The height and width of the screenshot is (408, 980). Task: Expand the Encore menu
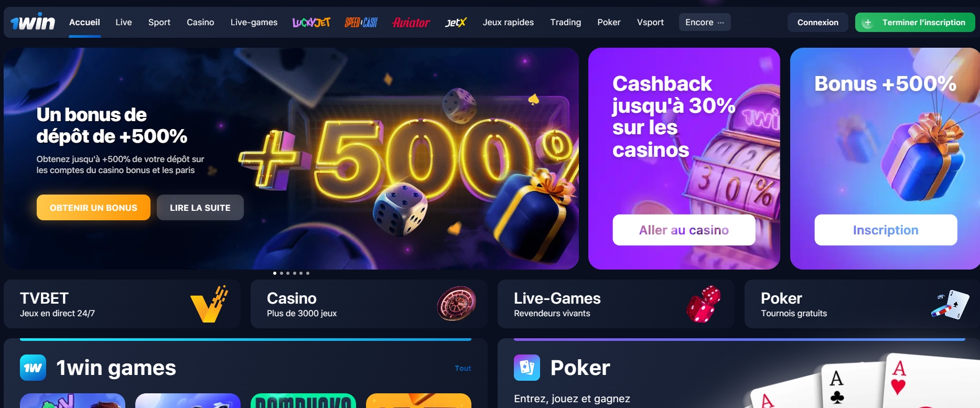[x=705, y=22]
